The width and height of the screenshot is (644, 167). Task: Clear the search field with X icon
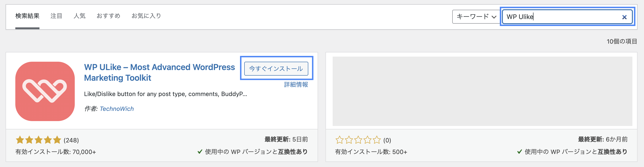[624, 17]
